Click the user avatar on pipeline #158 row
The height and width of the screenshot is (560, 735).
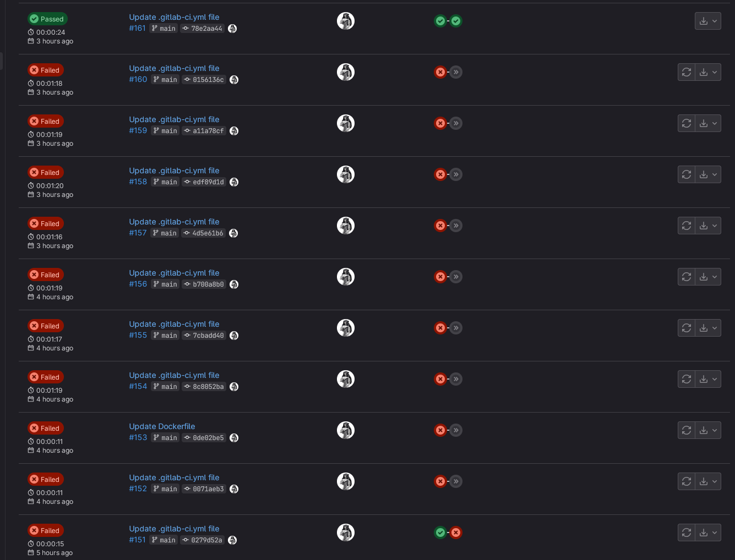[x=346, y=174]
